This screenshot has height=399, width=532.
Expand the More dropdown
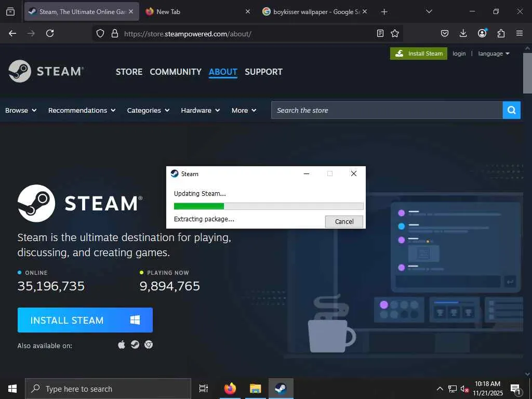(244, 110)
